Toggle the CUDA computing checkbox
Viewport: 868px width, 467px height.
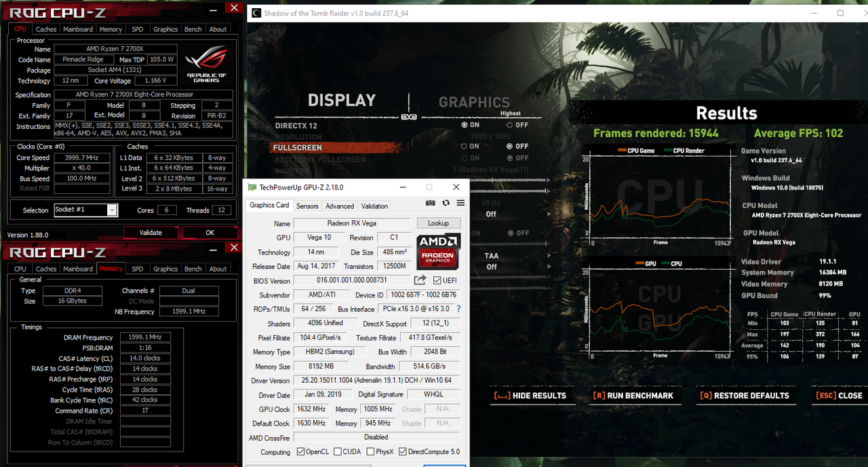[337, 452]
